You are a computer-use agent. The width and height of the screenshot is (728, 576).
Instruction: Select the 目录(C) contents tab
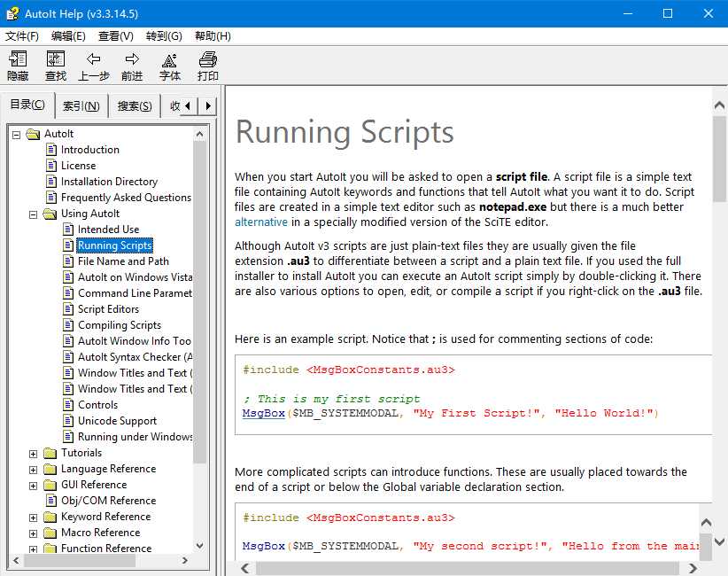tap(27, 105)
